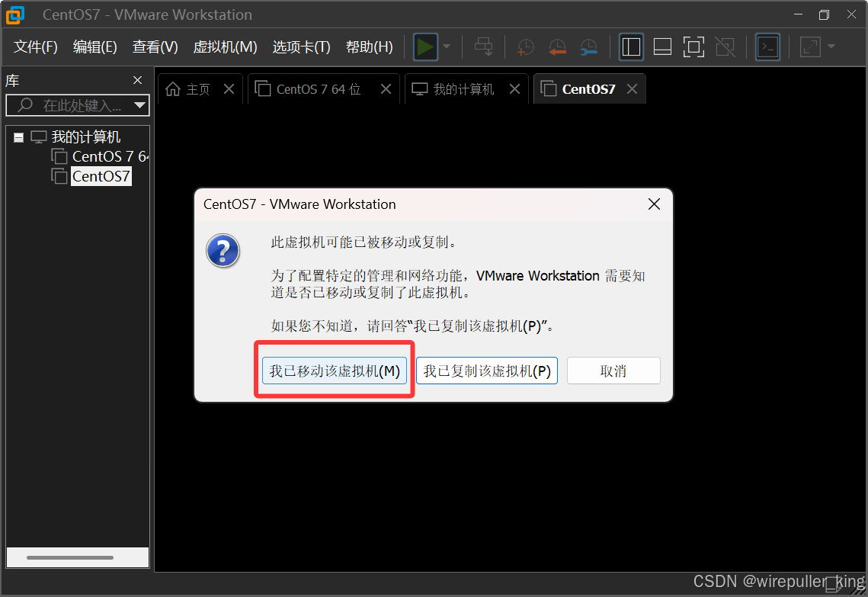Open the 虚拟机(M) menu
This screenshot has width=868, height=597.
click(x=225, y=47)
